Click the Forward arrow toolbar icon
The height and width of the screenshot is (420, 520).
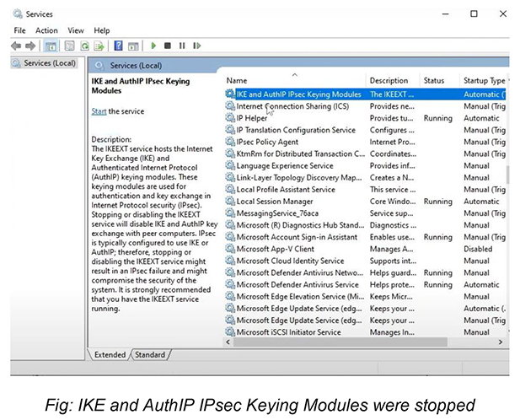tap(30, 46)
